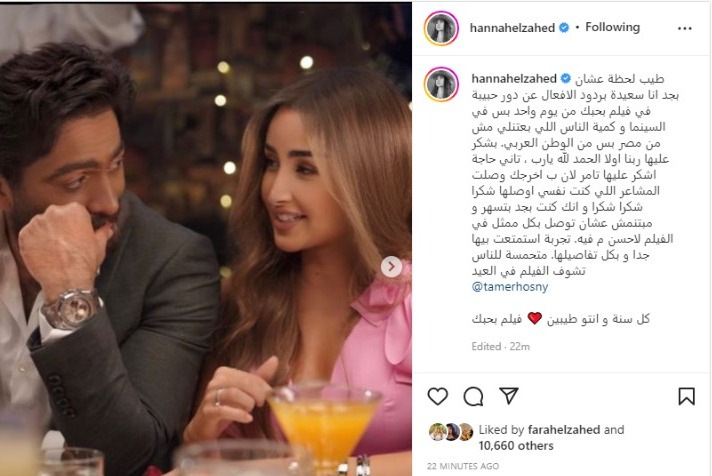The width and height of the screenshot is (712, 476).
Task: Share the post via paper plane icon
Action: pyautogui.click(x=509, y=396)
